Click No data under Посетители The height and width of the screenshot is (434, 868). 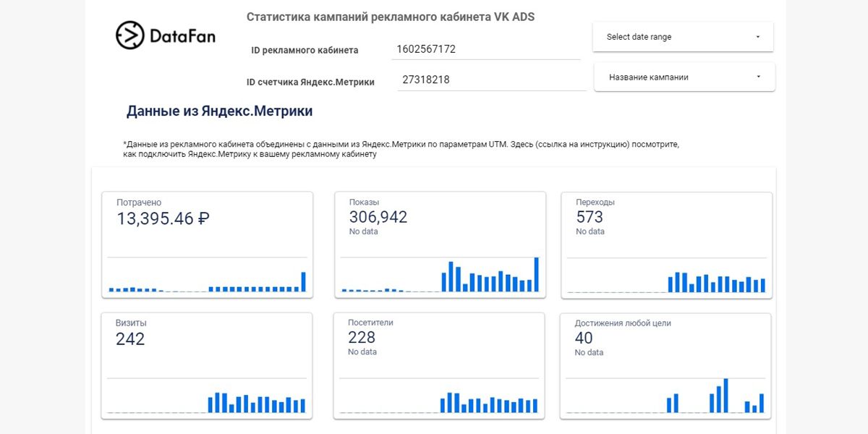point(362,352)
